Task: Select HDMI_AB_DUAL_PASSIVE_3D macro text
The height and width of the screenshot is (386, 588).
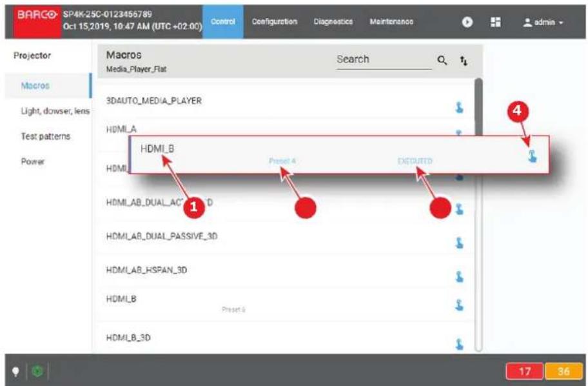Action: coord(162,236)
